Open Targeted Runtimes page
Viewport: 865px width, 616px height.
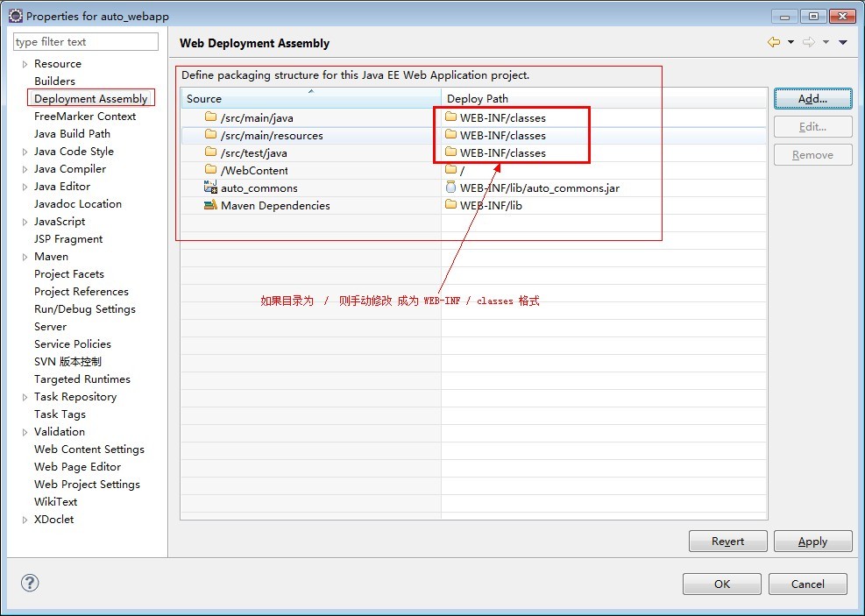[82, 379]
